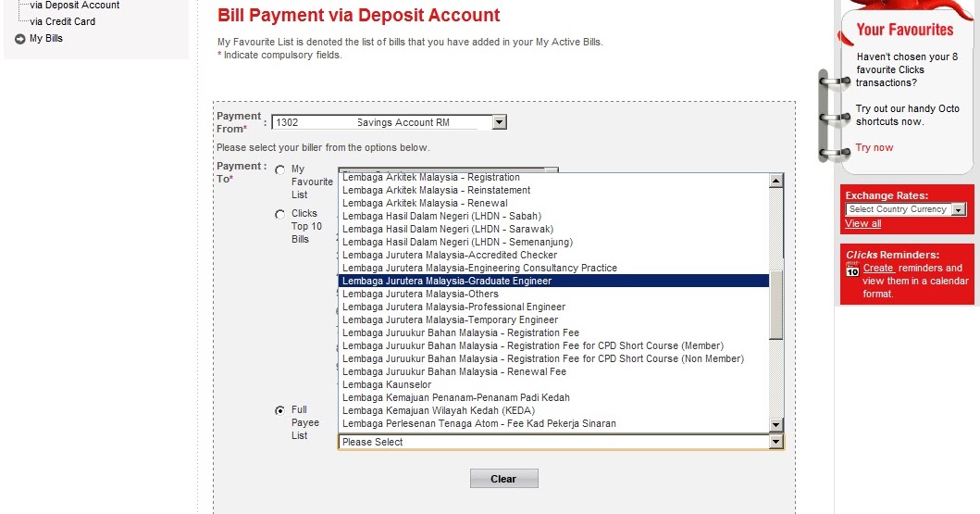Click the payee list scroll down arrow
The height and width of the screenshot is (514, 980).
tap(776, 425)
